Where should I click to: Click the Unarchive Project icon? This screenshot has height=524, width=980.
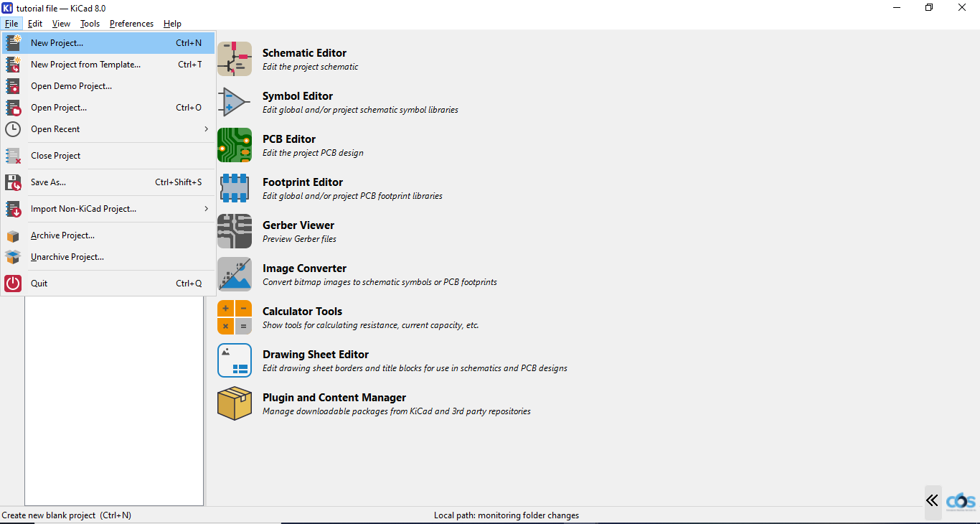[x=13, y=257]
